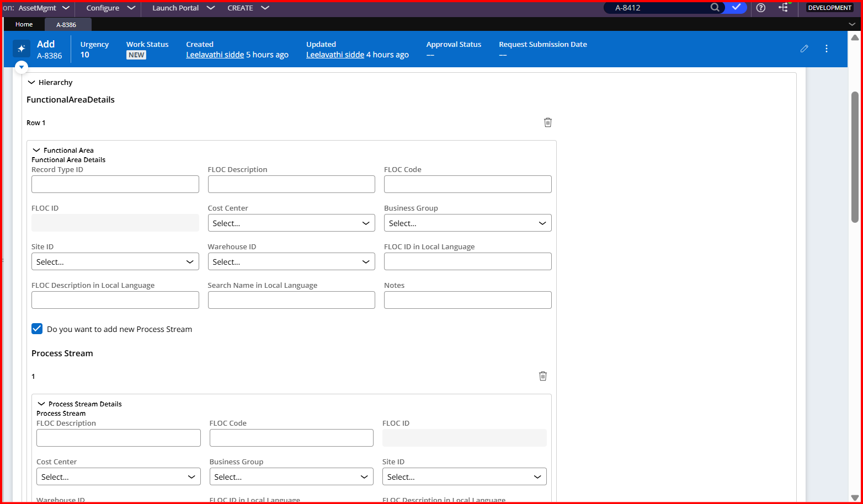Open the three-dot menu on the case header
Screen dimensions: 863x504
click(826, 49)
